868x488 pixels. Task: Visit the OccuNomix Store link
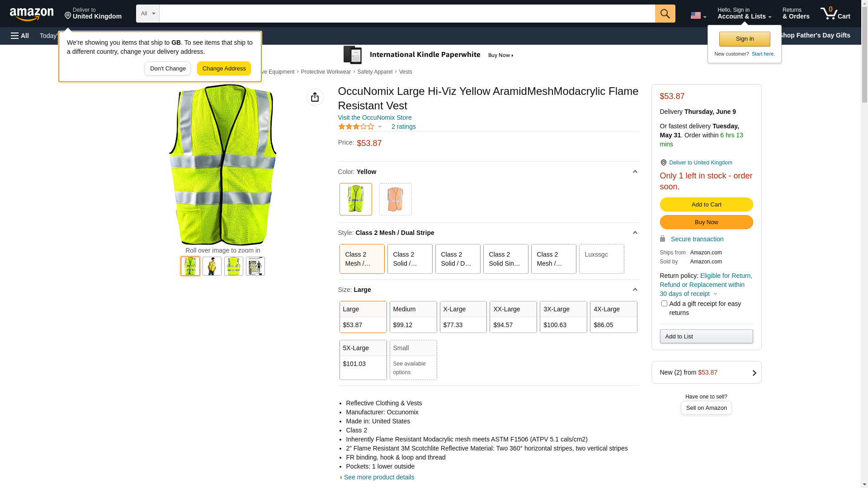[374, 117]
